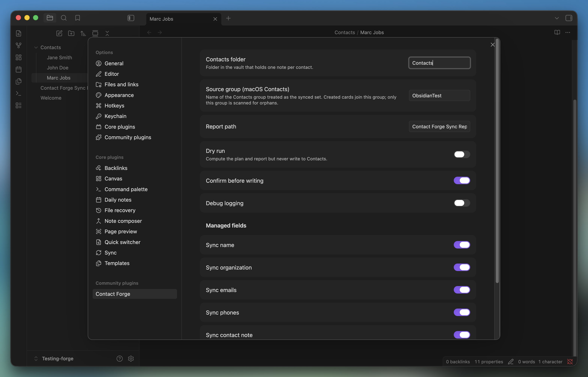Open Backlinks plugin settings
Screen dimensions: 588x377
coord(135,168)
